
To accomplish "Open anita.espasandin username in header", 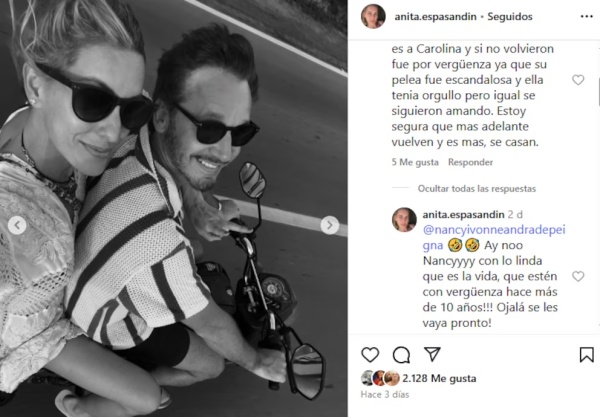I will click(x=435, y=17).
